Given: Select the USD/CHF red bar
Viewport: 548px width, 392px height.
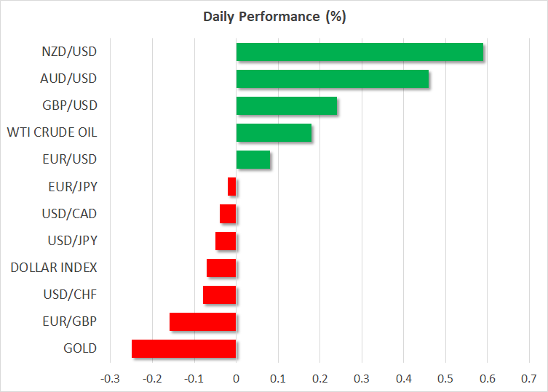Looking at the screenshot, I should click(219, 295).
